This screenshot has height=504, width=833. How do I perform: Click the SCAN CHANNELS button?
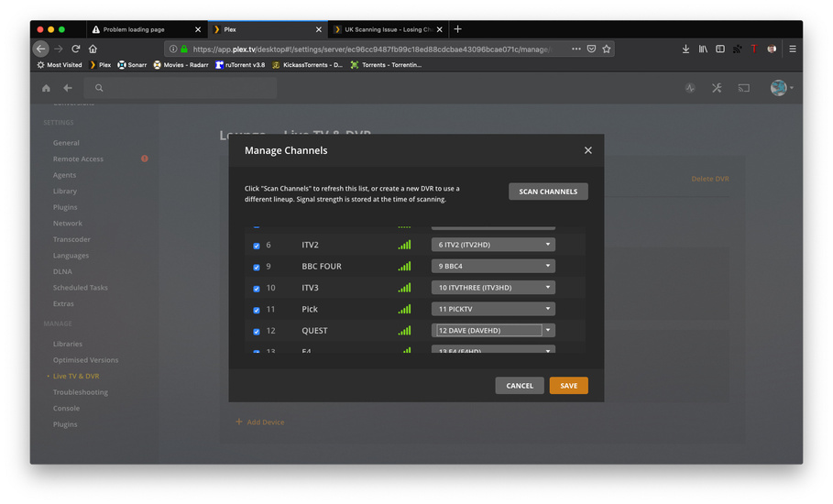[x=548, y=192]
